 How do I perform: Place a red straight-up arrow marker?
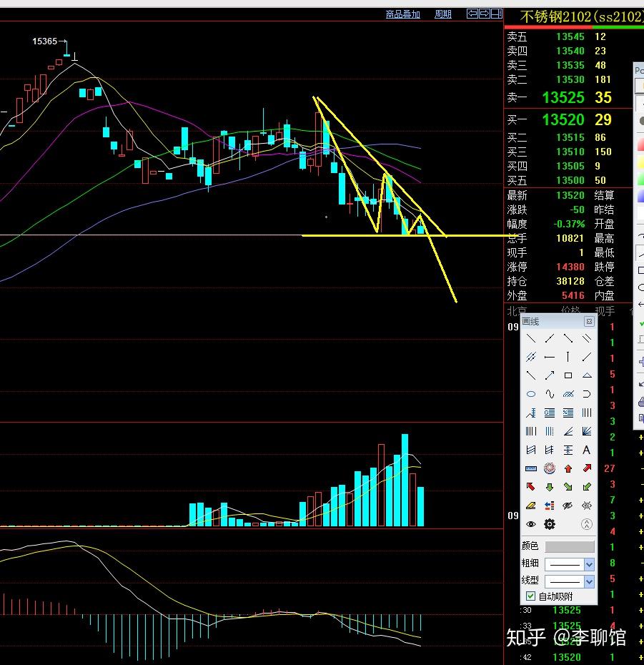coord(568,468)
